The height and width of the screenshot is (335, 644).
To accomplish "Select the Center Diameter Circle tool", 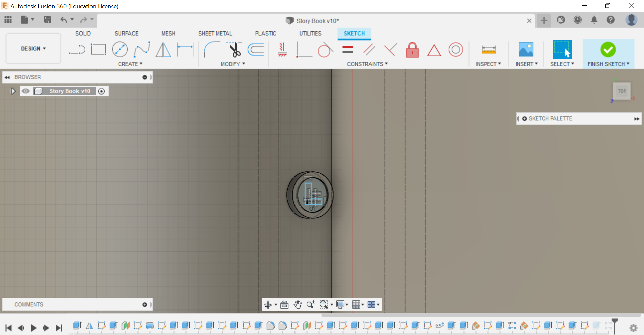I will pyautogui.click(x=120, y=50).
